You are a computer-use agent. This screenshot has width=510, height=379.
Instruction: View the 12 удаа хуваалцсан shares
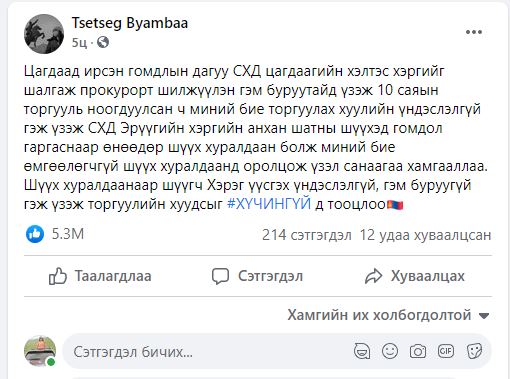(x=425, y=235)
